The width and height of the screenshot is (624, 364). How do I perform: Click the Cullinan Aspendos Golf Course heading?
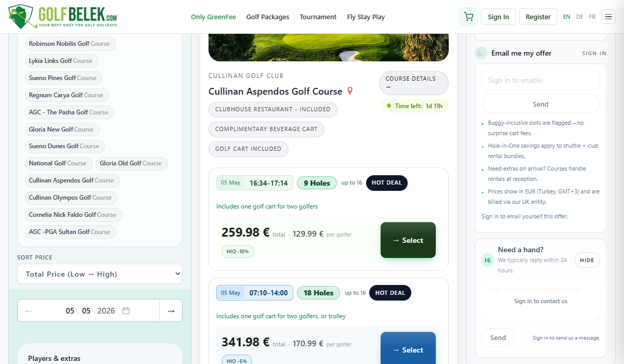[x=276, y=92]
